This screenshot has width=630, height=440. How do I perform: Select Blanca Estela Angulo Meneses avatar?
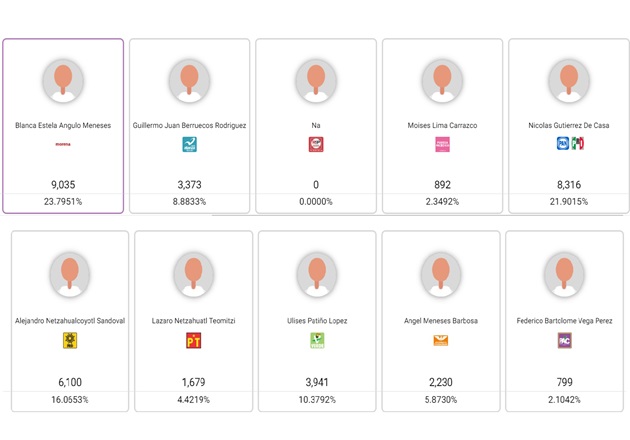click(x=63, y=81)
